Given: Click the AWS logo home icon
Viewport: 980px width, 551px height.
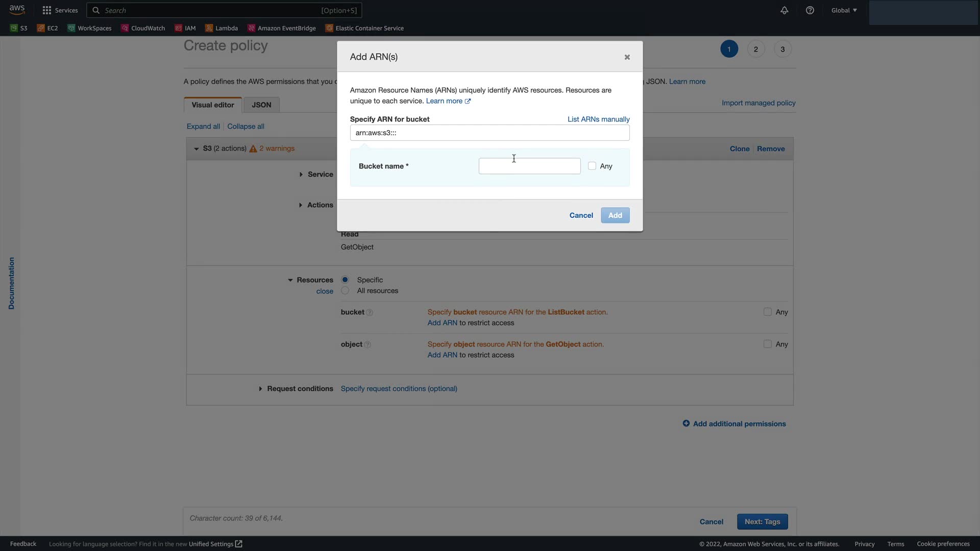Looking at the screenshot, I should tap(17, 10).
